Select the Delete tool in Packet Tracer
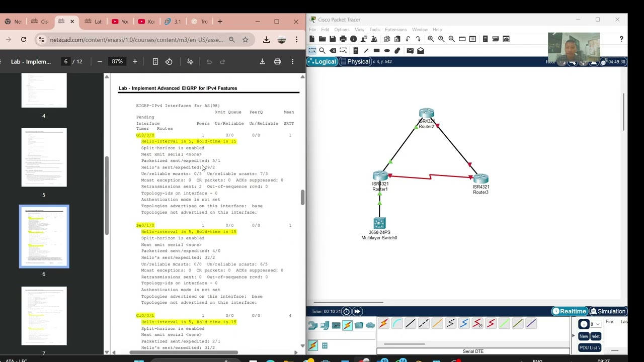The image size is (644, 362). 333,50
